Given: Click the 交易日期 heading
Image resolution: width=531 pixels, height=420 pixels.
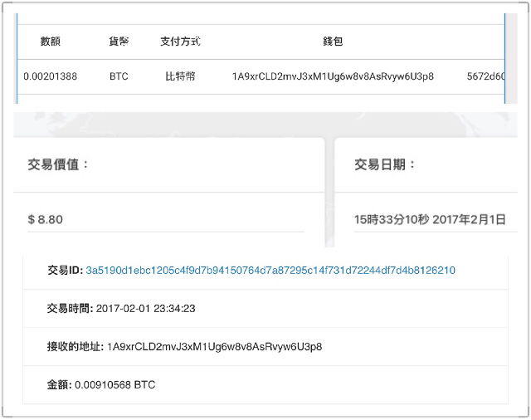Looking at the screenshot, I should pyautogui.click(x=385, y=164).
